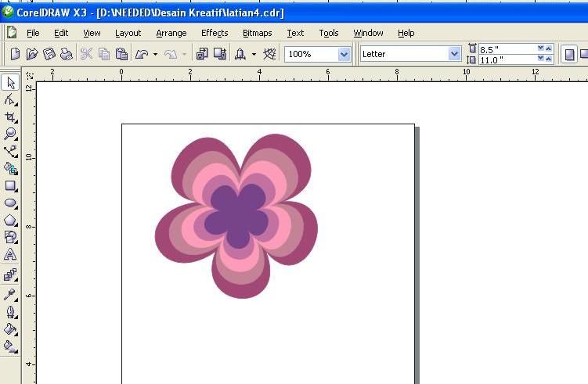This screenshot has width=588, height=384.
Task: Open the Arrange menu
Action: (171, 33)
